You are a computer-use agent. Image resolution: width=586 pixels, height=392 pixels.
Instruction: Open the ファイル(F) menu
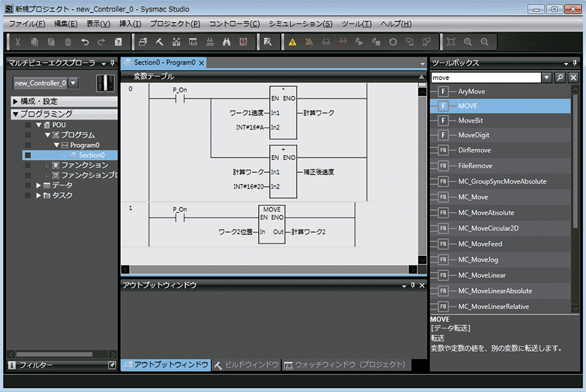[x=27, y=24]
